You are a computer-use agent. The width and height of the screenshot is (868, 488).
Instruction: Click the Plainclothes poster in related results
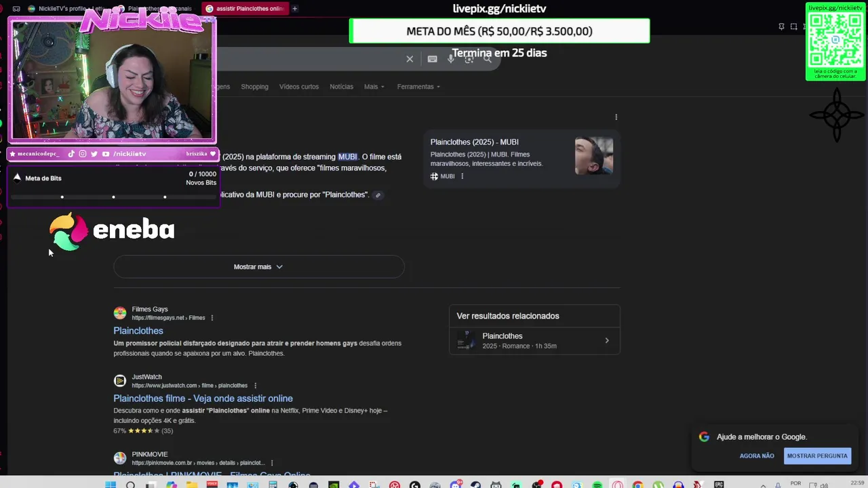466,341
